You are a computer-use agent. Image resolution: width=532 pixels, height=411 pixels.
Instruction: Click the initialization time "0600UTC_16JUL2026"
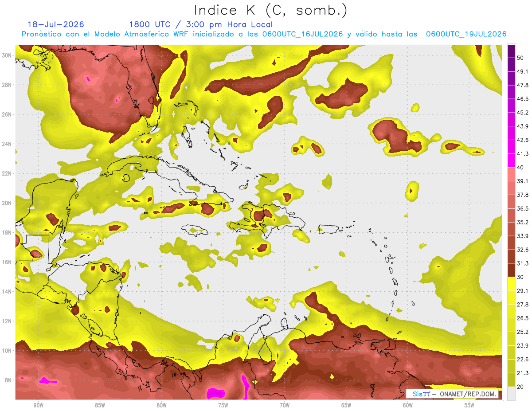[x=302, y=34]
